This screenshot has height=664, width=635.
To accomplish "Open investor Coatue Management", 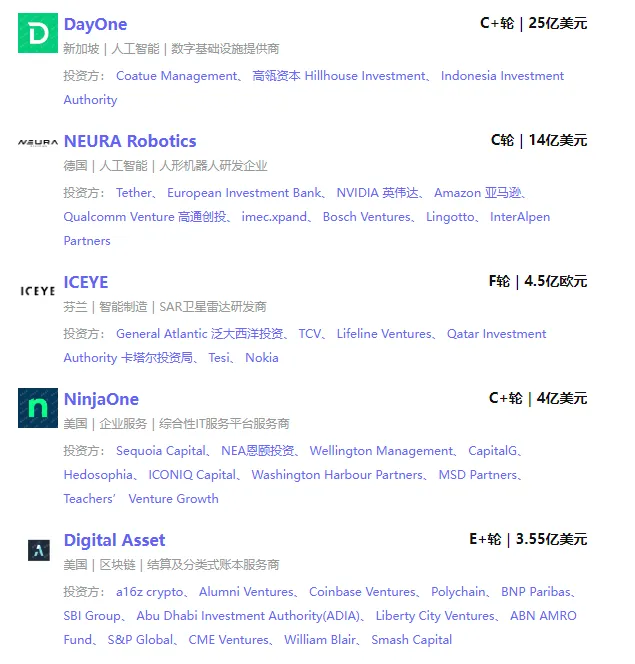I will (177, 76).
